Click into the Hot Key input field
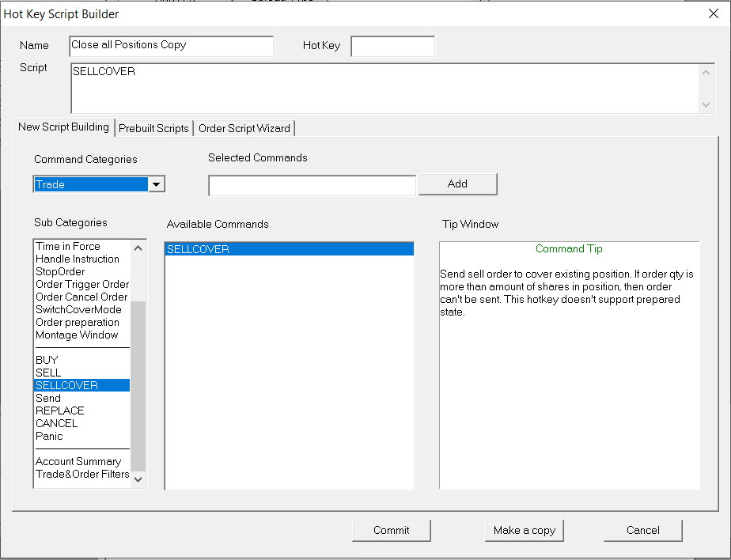The height and width of the screenshot is (560, 731). coord(392,46)
